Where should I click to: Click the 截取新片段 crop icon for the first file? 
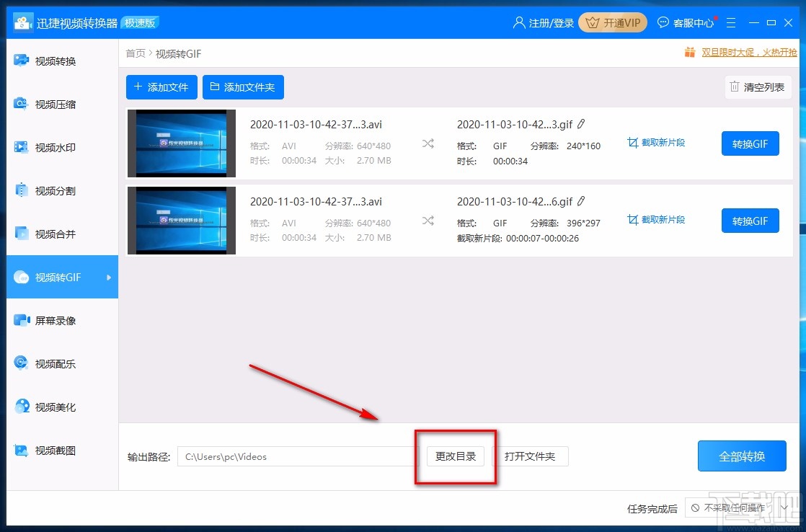tap(655, 142)
